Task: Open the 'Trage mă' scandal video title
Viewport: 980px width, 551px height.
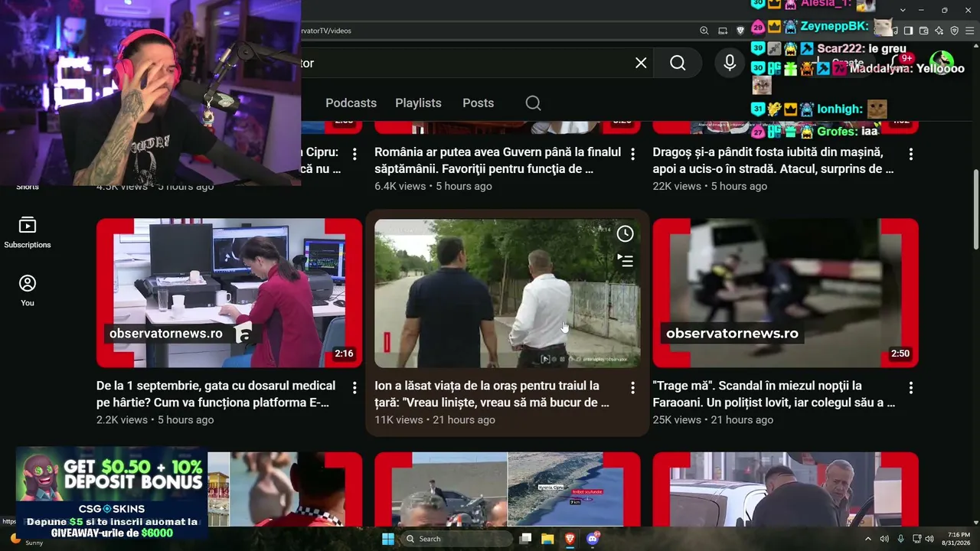Action: click(x=774, y=394)
